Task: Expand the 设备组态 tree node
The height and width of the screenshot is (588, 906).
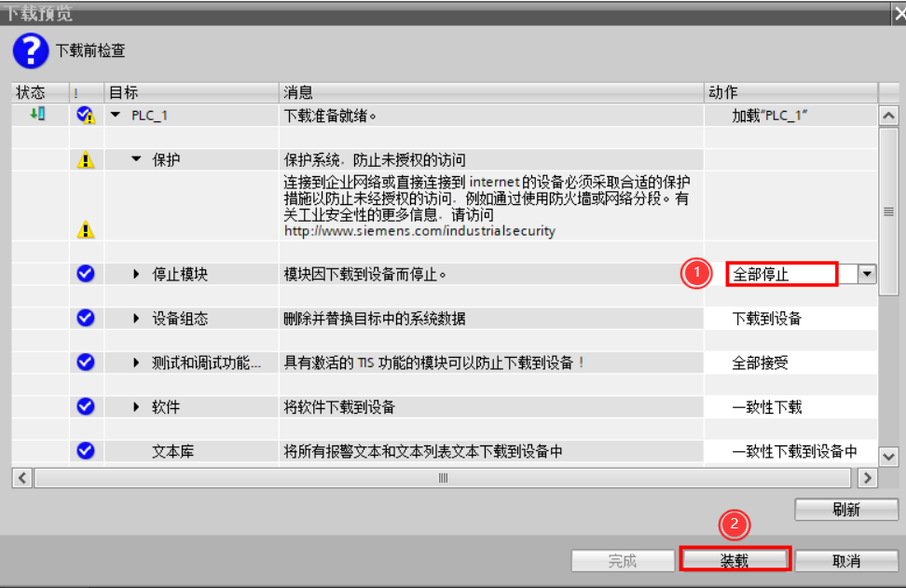Action: (x=137, y=319)
